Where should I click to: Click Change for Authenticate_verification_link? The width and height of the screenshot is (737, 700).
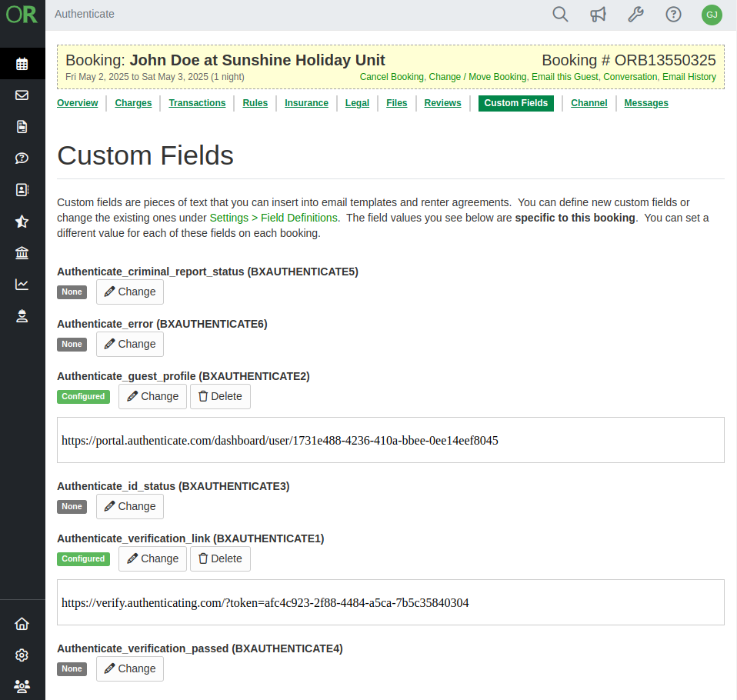point(152,558)
